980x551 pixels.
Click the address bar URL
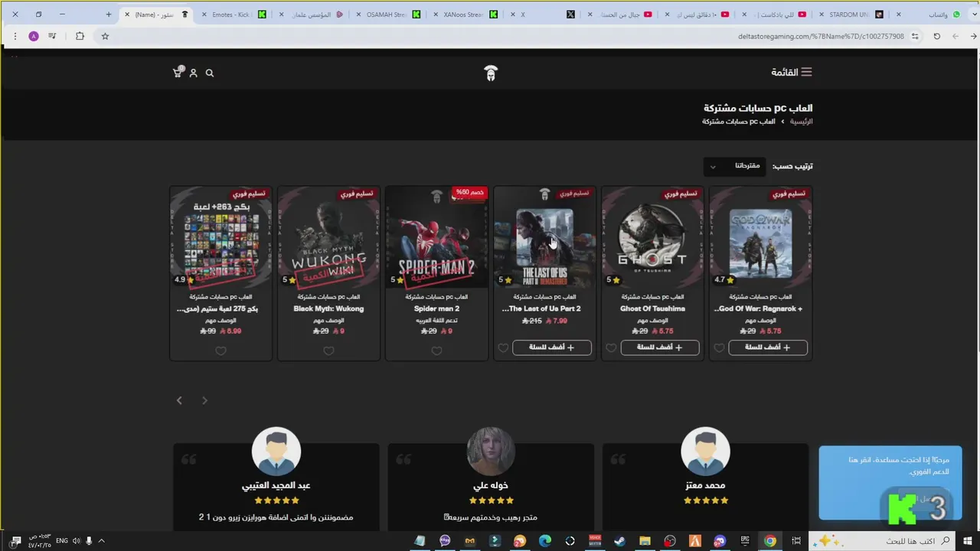(820, 36)
